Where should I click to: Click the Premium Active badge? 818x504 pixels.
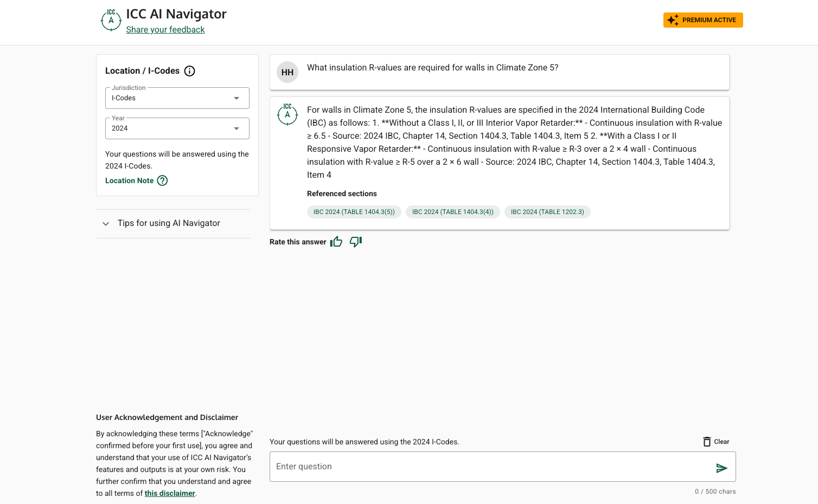[703, 20]
